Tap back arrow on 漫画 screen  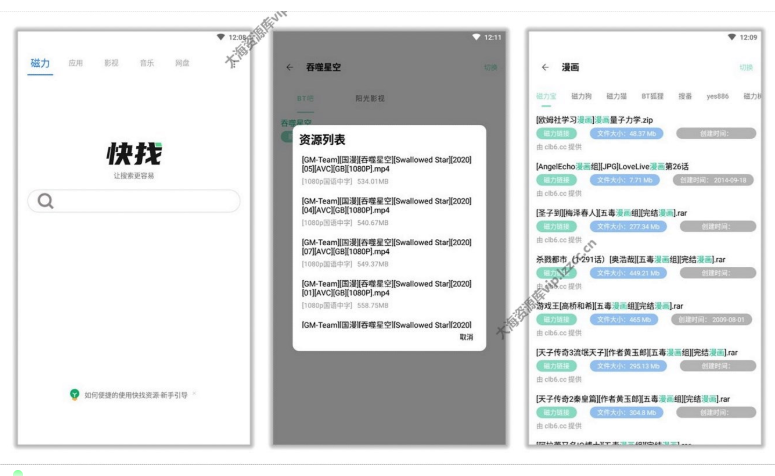pos(545,68)
